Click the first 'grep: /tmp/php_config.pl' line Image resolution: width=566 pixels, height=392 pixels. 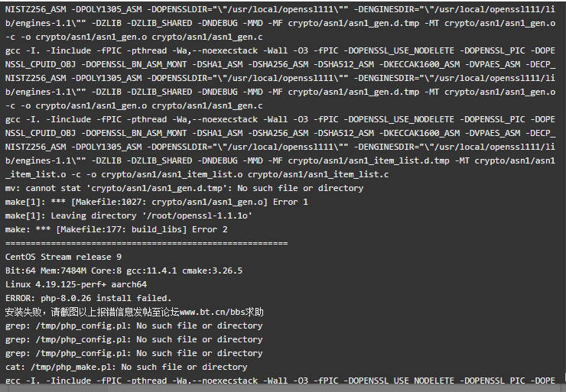pyautogui.click(x=134, y=326)
